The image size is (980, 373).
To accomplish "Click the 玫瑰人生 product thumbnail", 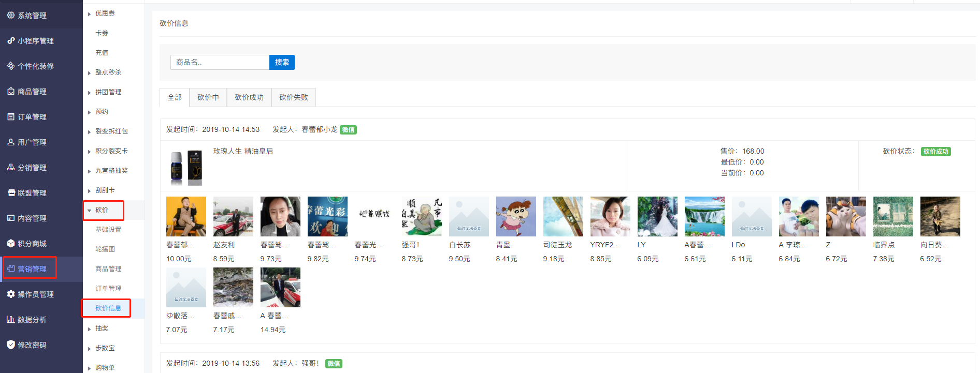I will (x=186, y=168).
